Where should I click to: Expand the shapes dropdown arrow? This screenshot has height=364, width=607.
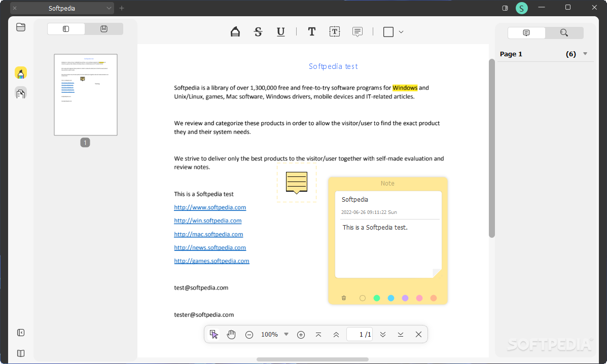pos(401,32)
